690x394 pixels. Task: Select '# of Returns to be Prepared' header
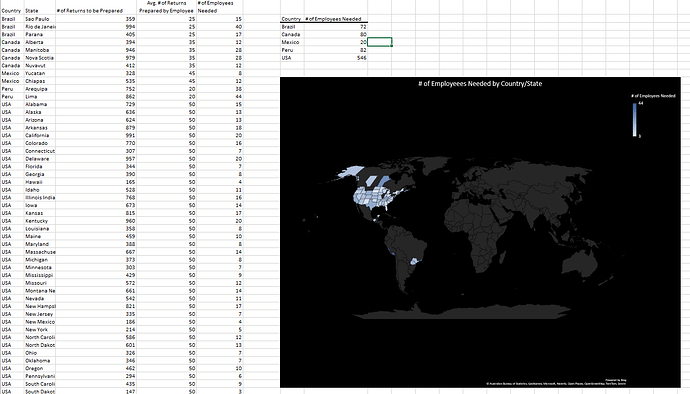tap(89, 11)
